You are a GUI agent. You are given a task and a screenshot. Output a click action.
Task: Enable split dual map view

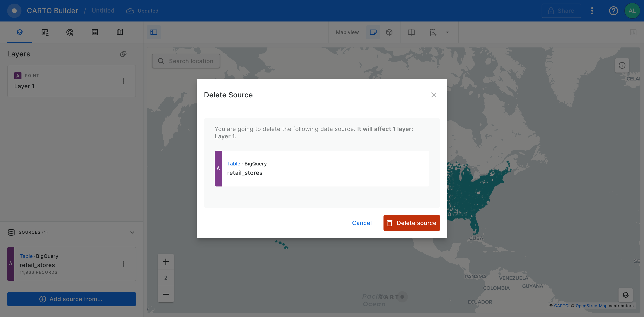411,32
